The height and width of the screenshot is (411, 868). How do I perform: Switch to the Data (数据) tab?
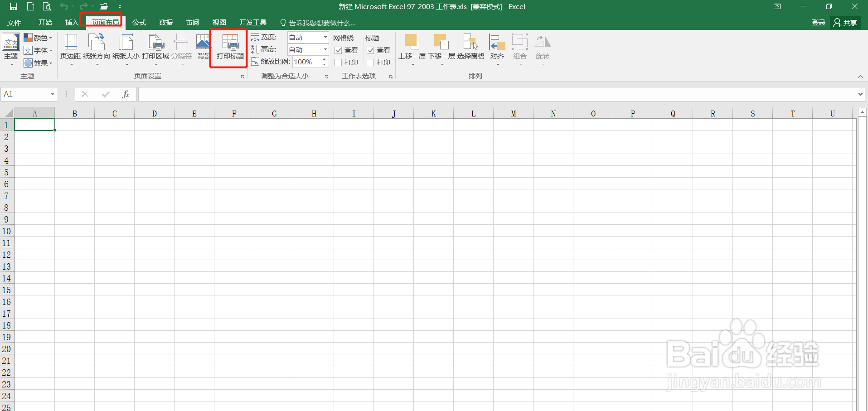click(x=166, y=23)
